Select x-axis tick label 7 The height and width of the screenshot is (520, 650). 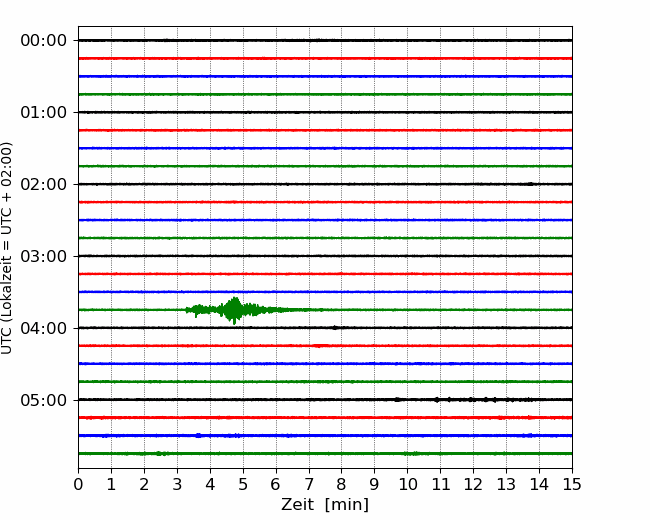tap(309, 484)
